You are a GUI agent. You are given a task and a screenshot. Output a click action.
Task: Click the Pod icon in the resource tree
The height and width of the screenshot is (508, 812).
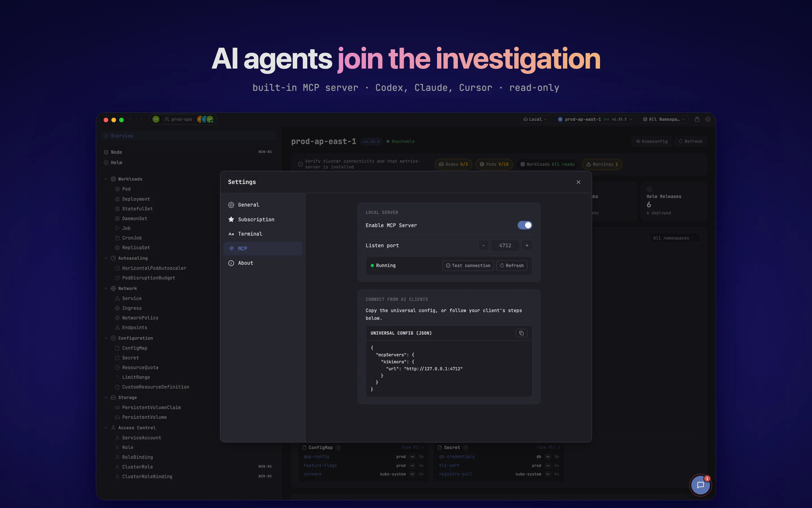(118, 189)
